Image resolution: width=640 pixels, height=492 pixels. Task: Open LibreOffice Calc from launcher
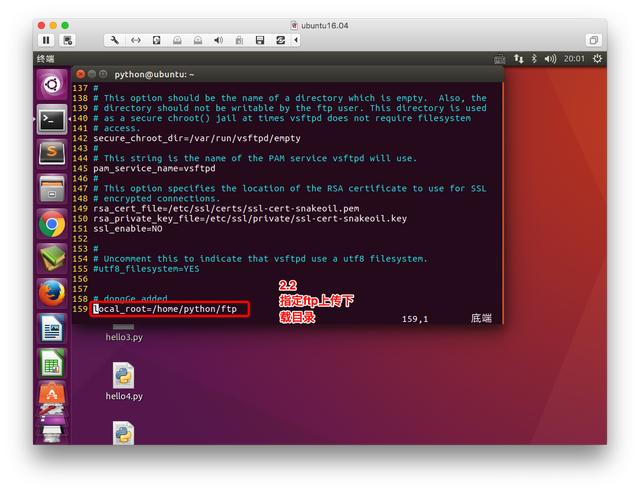pos(52,363)
